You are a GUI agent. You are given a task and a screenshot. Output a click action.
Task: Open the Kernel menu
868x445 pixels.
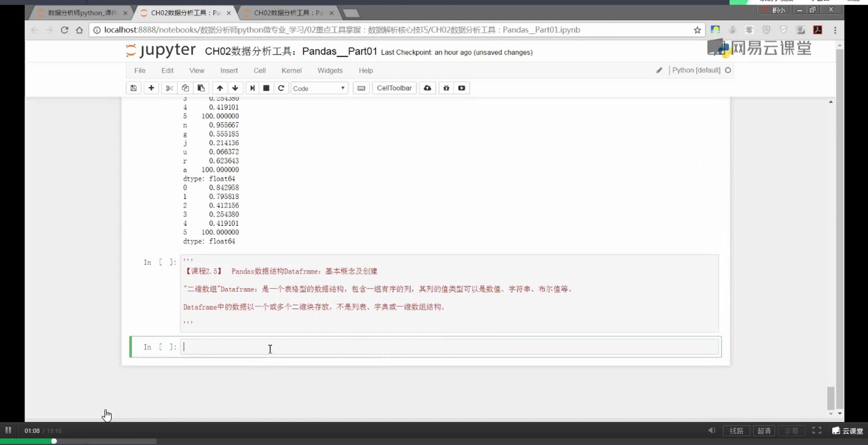click(292, 70)
